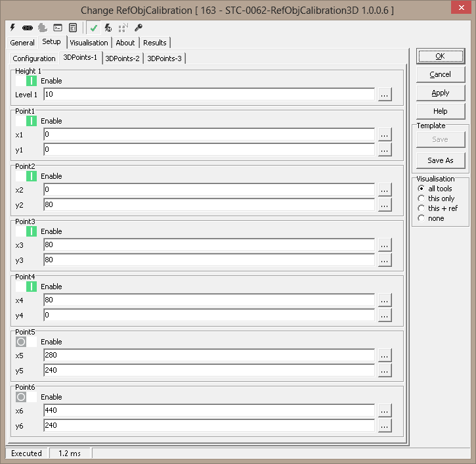Click the lightning bolt with M icon
The image size is (476, 464).
(x=108, y=28)
